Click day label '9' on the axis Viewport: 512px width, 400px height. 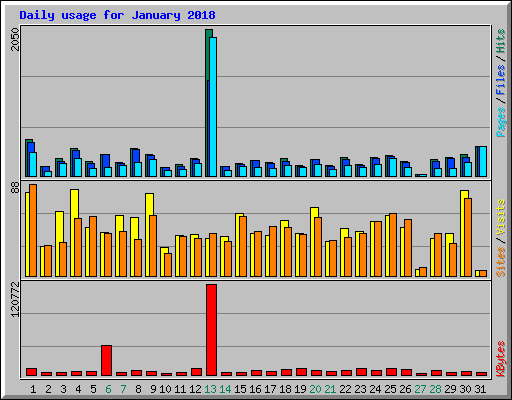point(153,389)
